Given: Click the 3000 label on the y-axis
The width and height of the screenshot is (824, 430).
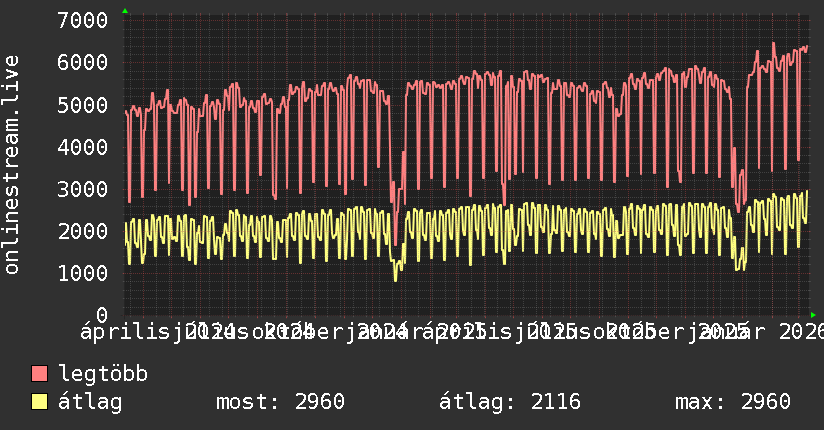Looking at the screenshot, I should (x=83, y=189).
